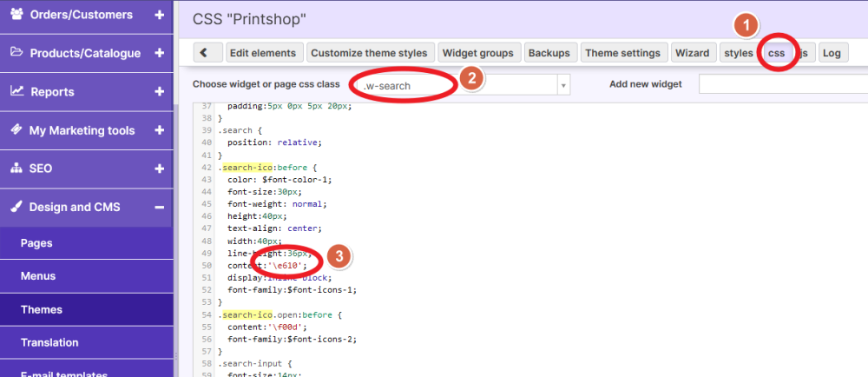
Task: Collapse the Design and CMS section
Action: [x=159, y=207]
